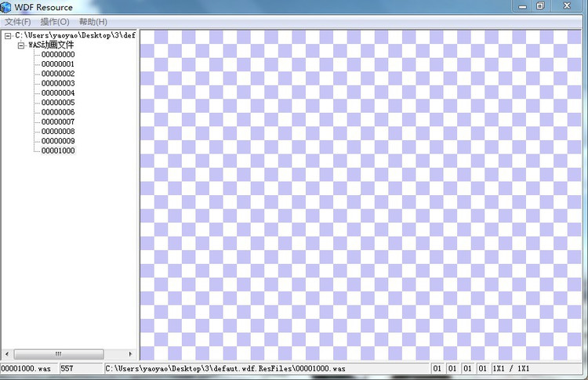The image size is (588, 380).
Task: Click the WDF Resource app icon in title bar
Action: click(x=6, y=7)
